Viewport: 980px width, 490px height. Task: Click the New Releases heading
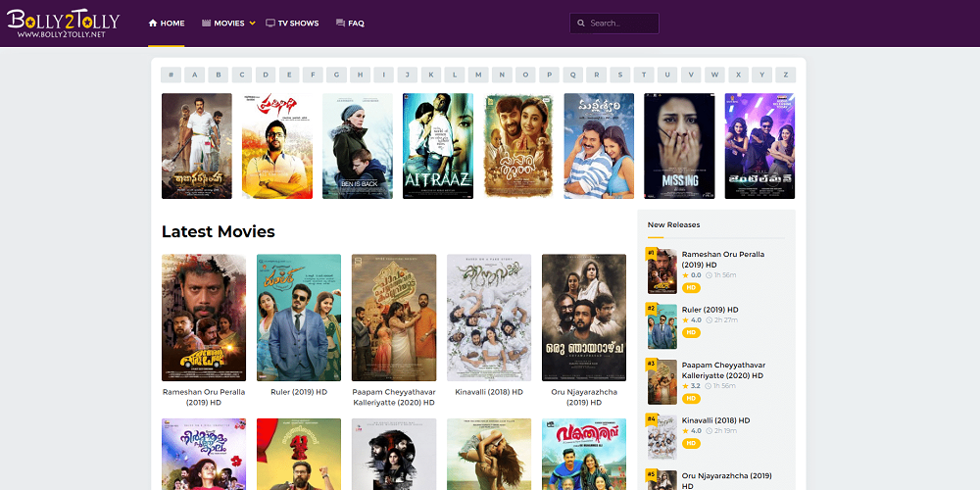point(674,224)
